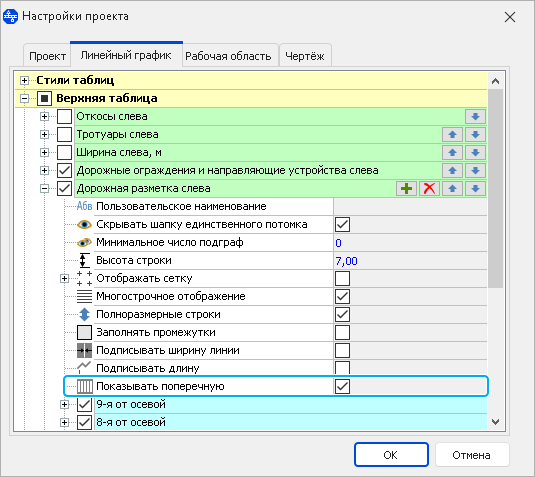The height and width of the screenshot is (477, 535).
Task: Uncheck the 9-я от осевой checkbox
Action: coord(84,405)
